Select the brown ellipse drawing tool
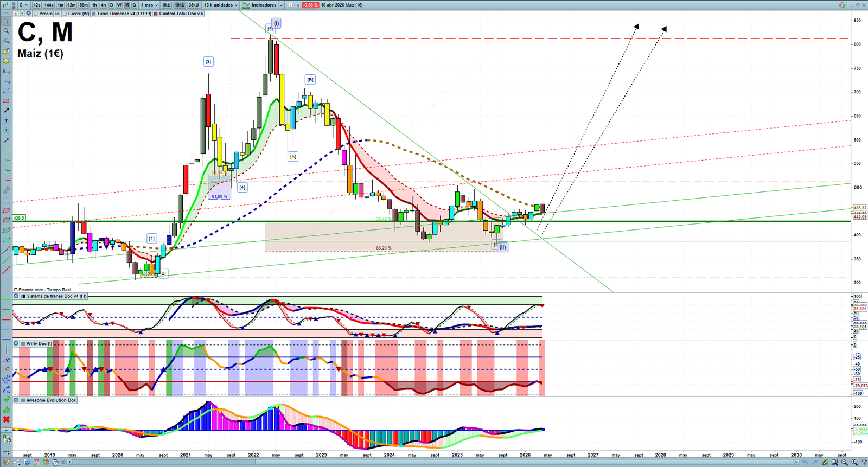The height and width of the screenshot is (467, 868). [6, 220]
